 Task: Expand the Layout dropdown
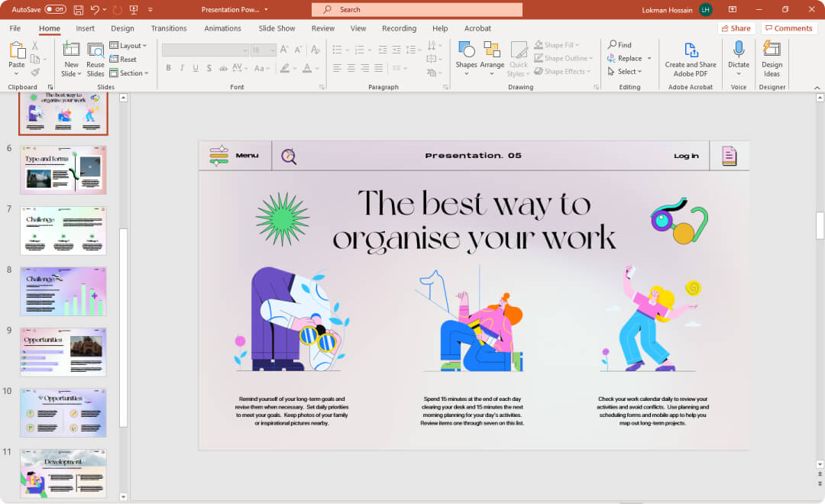pyautogui.click(x=130, y=46)
